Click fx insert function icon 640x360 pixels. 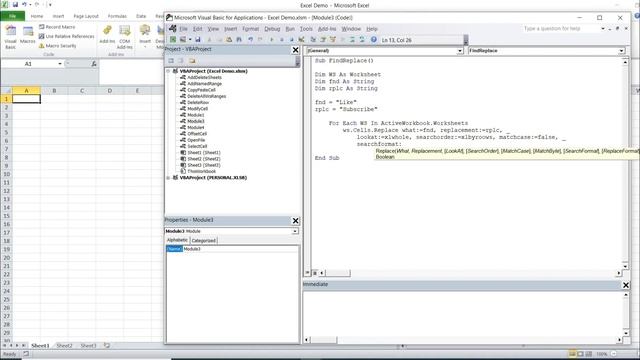94,64
